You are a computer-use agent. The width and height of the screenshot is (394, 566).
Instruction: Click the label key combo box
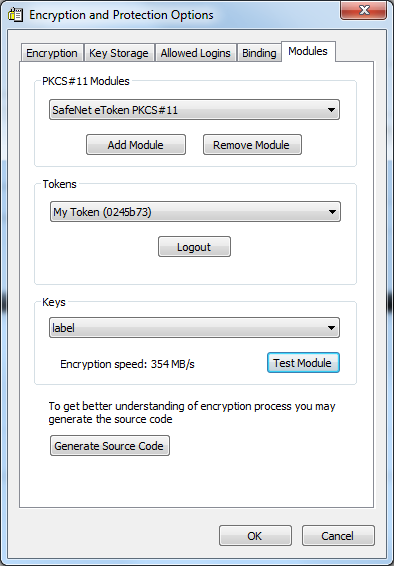click(x=194, y=328)
